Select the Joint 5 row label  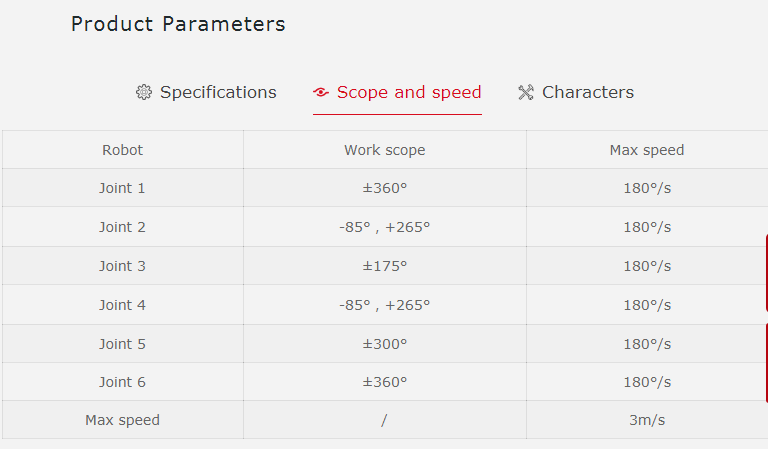[x=122, y=344]
